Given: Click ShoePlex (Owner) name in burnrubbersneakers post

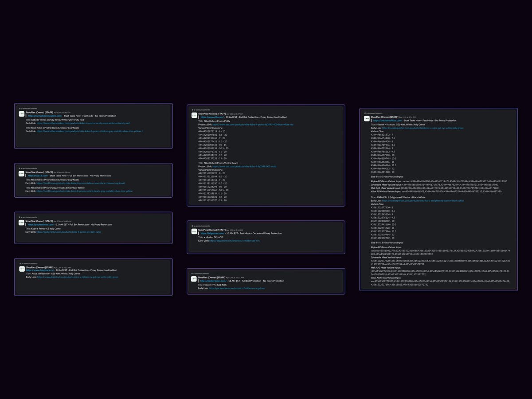Looking at the screenshot, I should click(35, 112).
